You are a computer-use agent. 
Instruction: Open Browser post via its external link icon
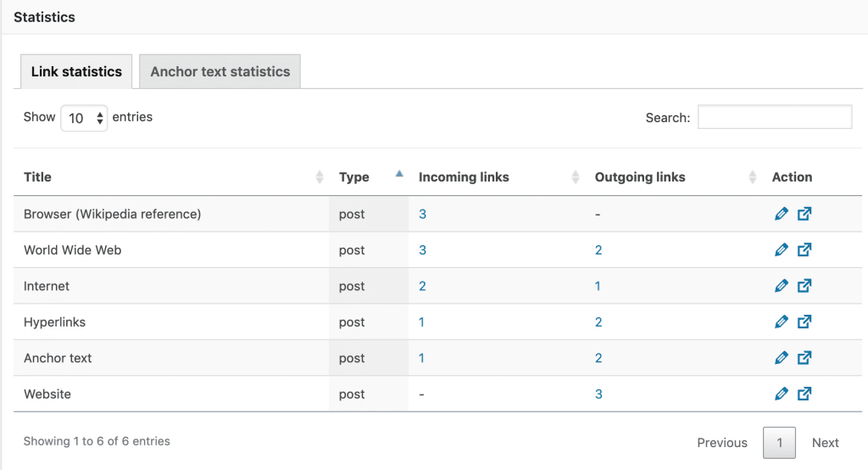(x=804, y=214)
